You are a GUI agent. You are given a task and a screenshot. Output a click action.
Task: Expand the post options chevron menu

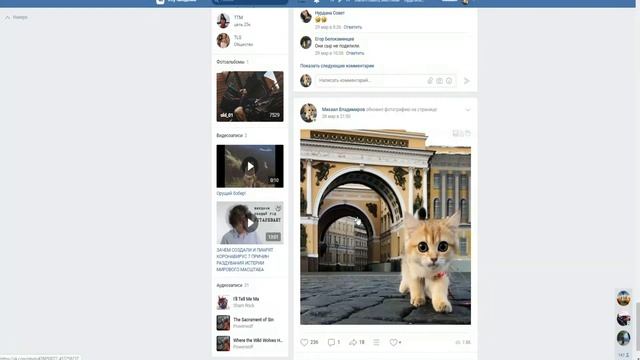(468, 110)
